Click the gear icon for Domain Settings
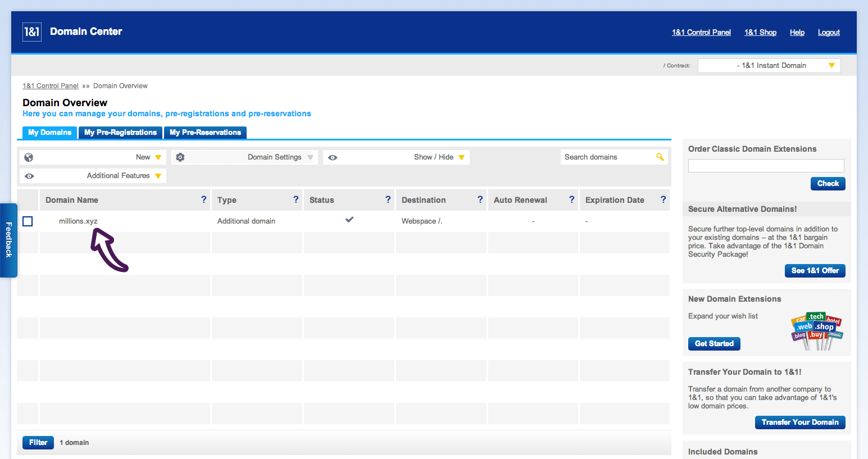The height and width of the screenshot is (459, 868). (180, 157)
